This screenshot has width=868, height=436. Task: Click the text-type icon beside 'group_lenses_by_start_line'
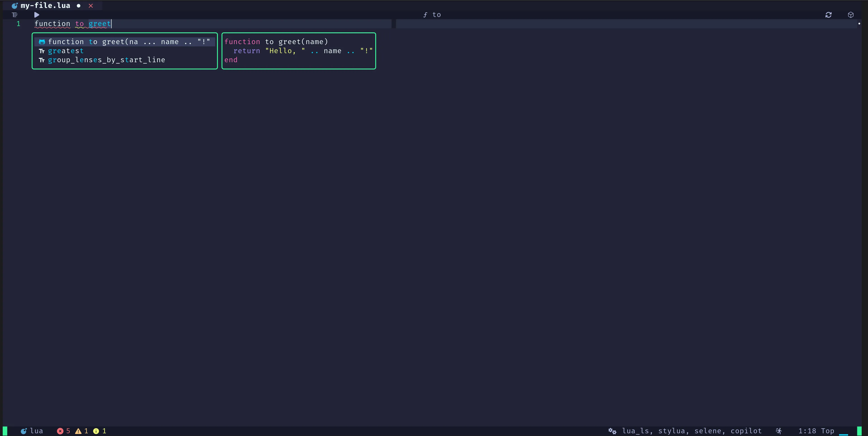42,60
